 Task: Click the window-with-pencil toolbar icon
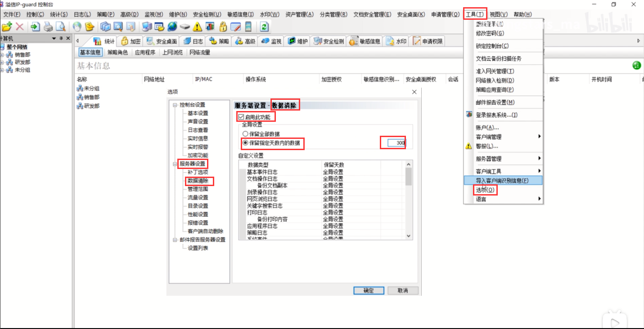tap(235, 27)
